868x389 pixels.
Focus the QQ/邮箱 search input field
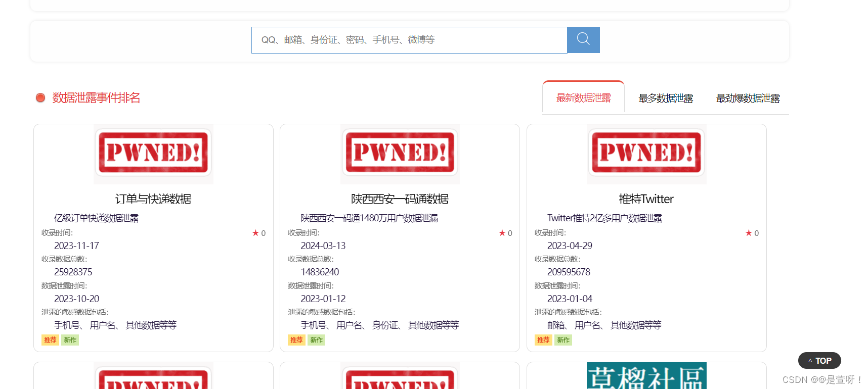point(409,40)
